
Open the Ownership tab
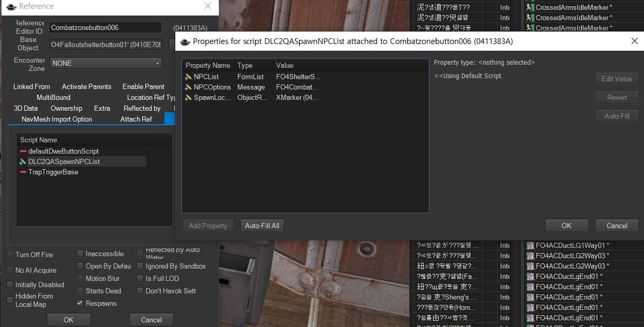point(66,108)
